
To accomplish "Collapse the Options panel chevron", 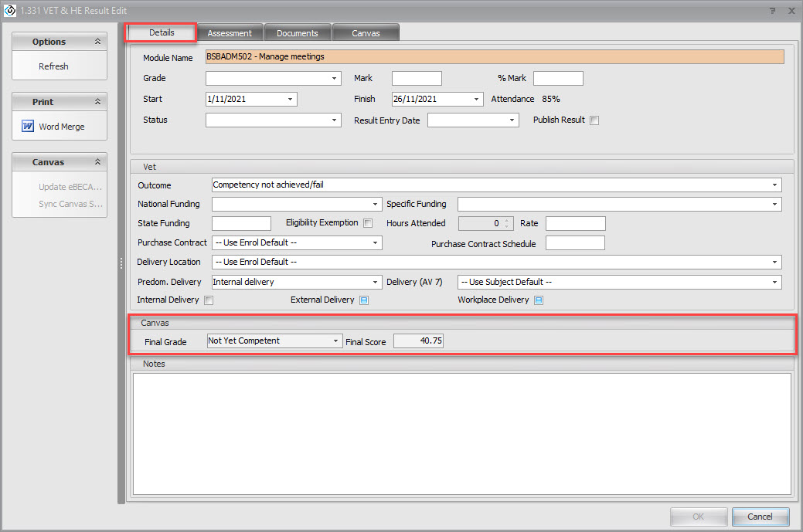I will (97, 42).
